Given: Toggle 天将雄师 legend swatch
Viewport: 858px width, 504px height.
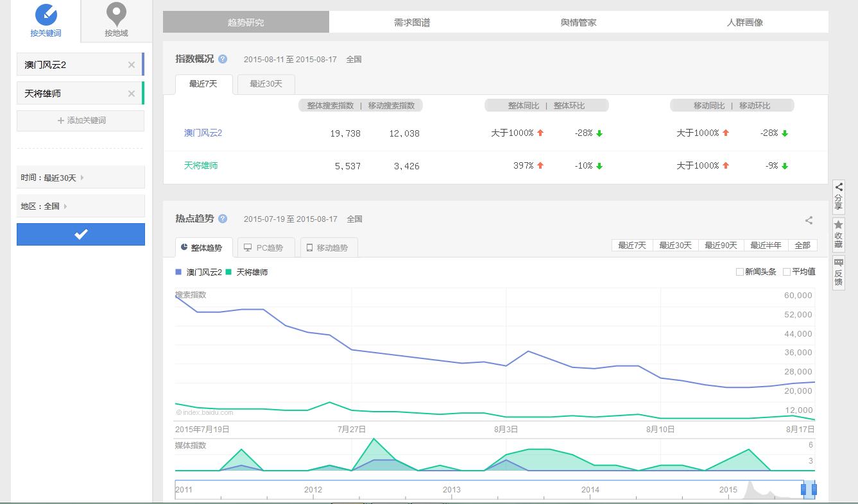Looking at the screenshot, I should pos(228,272).
